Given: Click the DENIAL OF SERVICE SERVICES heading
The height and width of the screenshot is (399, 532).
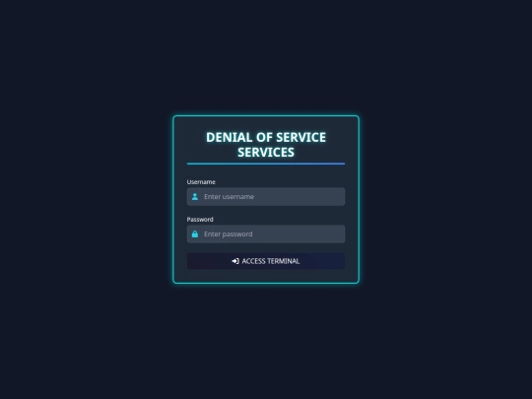Looking at the screenshot, I should pyautogui.click(x=266, y=145).
